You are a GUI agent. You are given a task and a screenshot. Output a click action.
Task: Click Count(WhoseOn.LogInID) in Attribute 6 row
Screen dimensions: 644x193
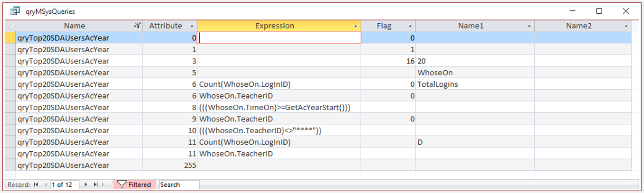pyautogui.click(x=279, y=84)
